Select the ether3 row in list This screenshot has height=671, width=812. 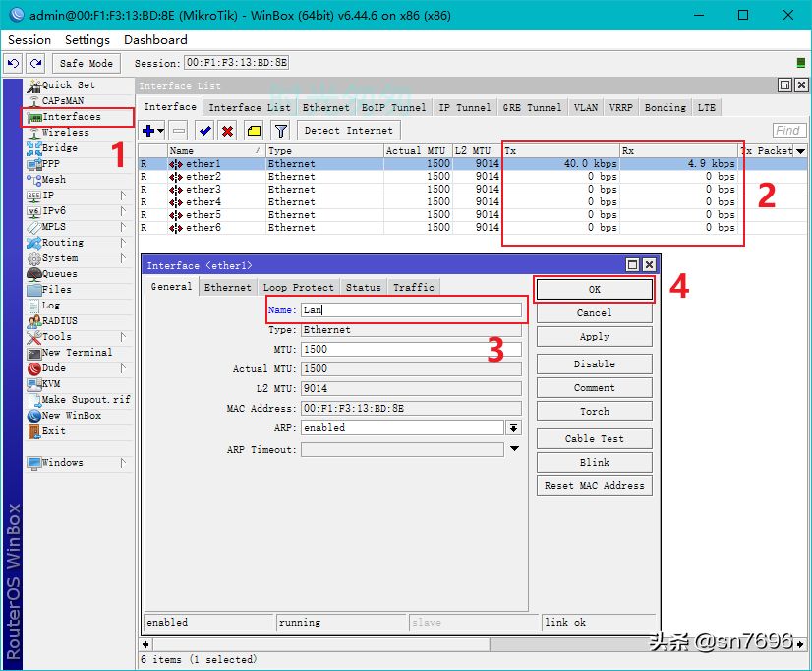472,190
